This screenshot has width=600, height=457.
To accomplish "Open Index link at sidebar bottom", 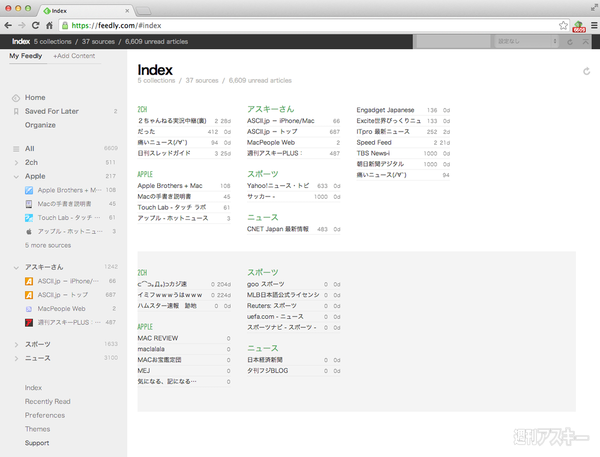I will point(33,388).
